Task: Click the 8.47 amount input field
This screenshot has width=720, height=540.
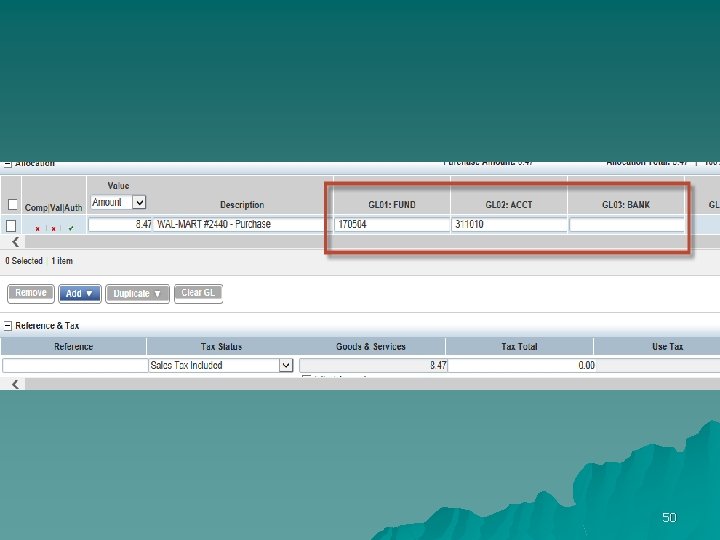Action: (x=120, y=225)
